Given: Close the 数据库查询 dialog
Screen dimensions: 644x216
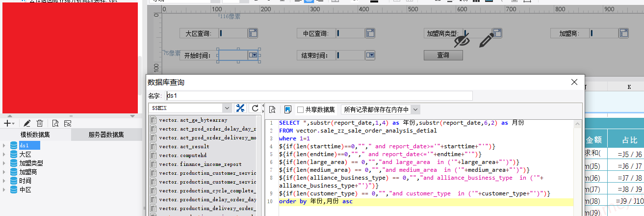Looking at the screenshot, I should pyautogui.click(x=575, y=82).
